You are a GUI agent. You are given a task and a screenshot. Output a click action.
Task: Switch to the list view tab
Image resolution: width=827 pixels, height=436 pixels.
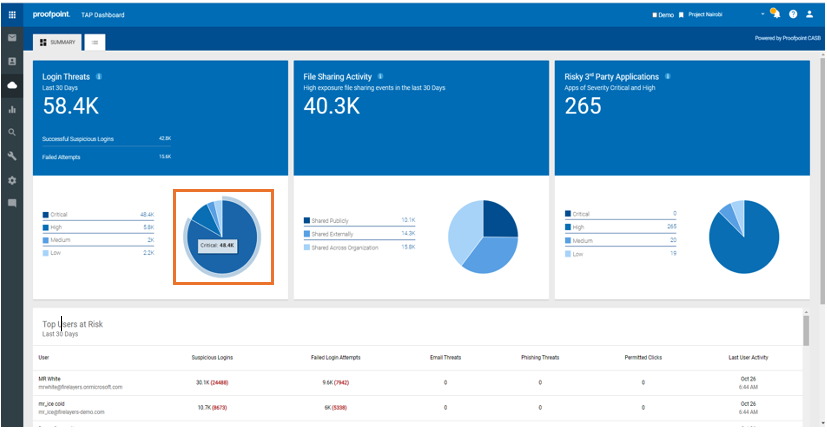(x=95, y=42)
